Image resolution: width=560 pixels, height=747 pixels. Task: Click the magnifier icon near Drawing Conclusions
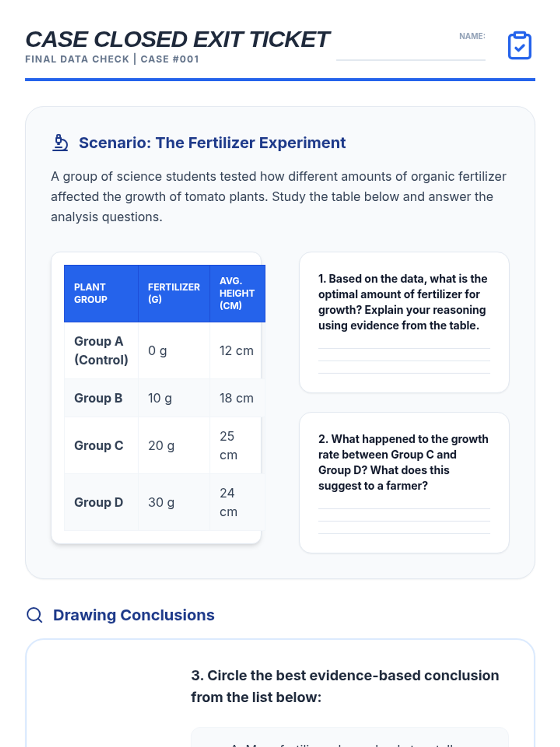coord(35,615)
